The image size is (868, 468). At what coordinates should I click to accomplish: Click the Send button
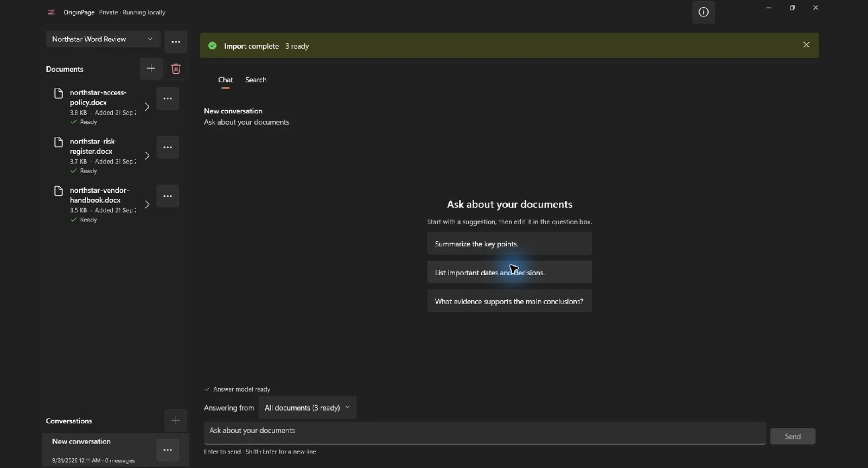(793, 437)
